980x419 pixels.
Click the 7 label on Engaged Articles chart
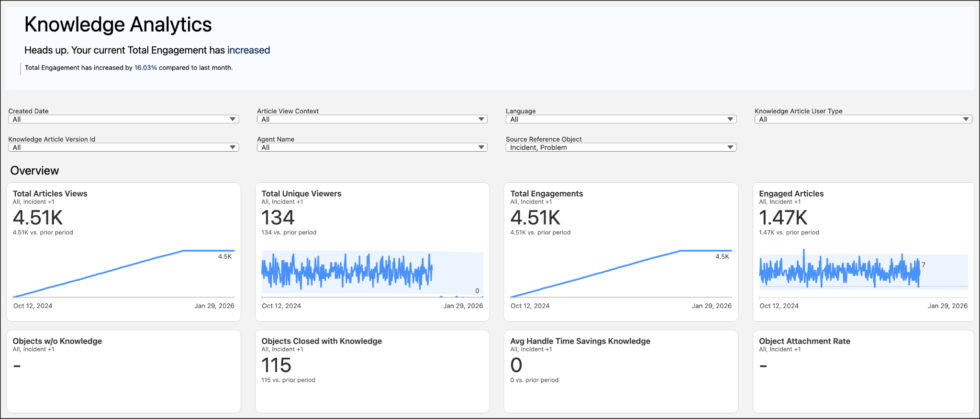pos(924,265)
